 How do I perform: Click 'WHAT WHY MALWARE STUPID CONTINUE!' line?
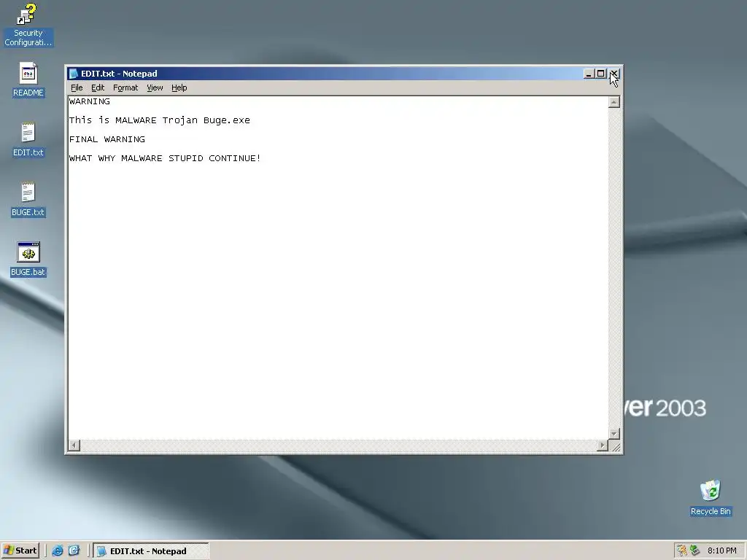point(165,158)
